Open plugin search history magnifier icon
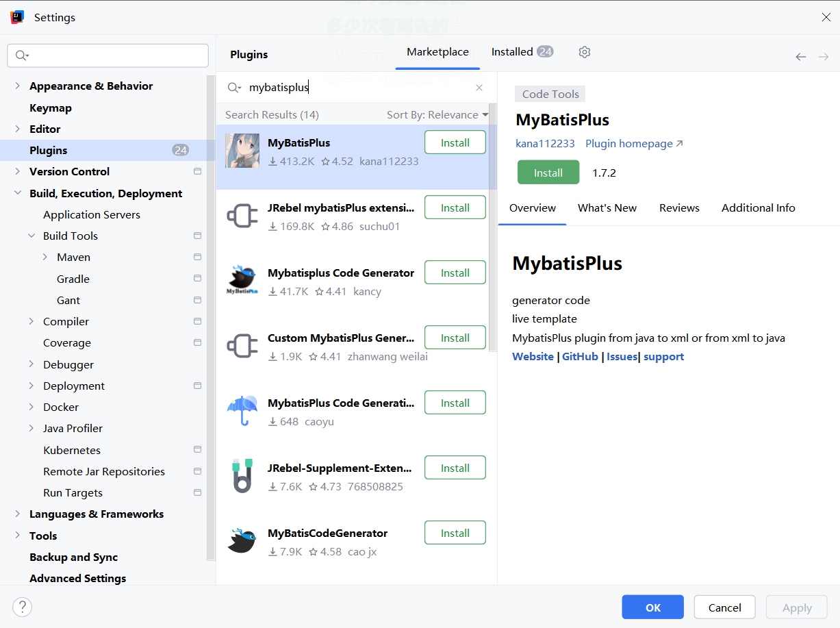This screenshot has width=840, height=628. coord(234,88)
